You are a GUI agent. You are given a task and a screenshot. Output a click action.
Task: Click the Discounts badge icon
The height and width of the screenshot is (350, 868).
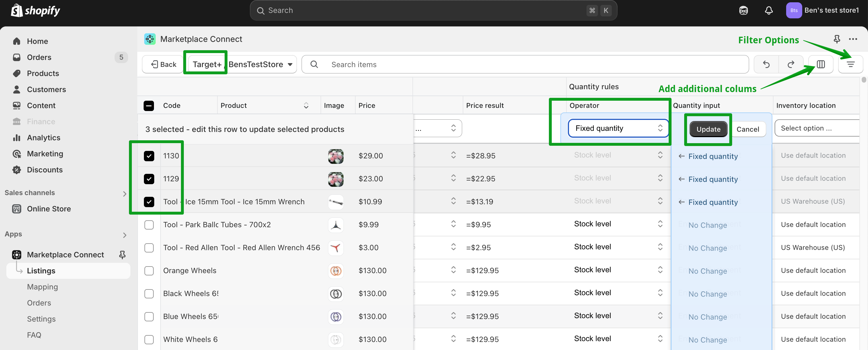pos(16,170)
